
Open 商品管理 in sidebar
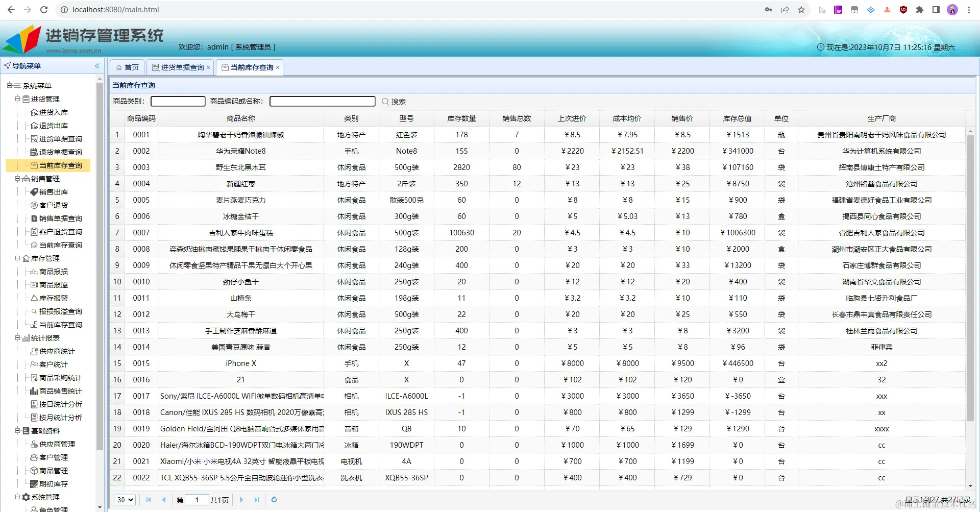click(x=54, y=471)
